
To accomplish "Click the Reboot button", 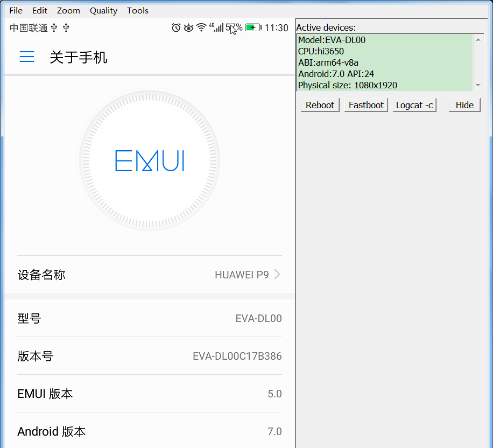I will point(320,105).
